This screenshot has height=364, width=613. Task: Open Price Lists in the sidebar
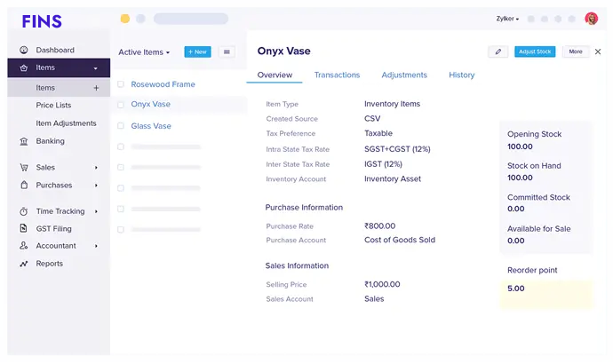[53, 106]
